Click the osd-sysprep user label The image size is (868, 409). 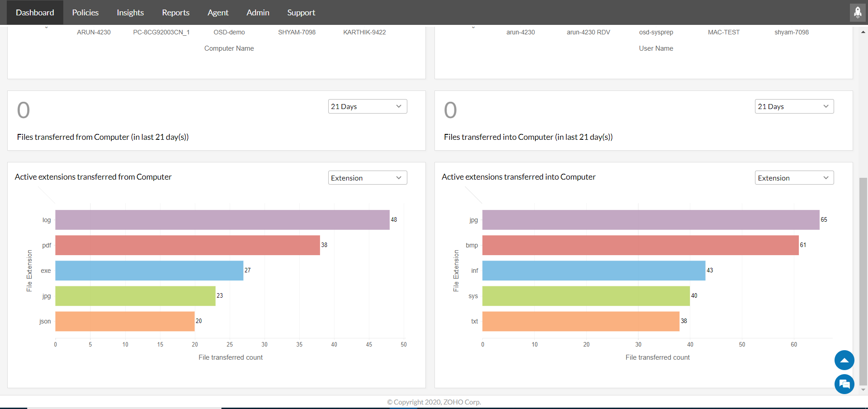click(x=656, y=32)
